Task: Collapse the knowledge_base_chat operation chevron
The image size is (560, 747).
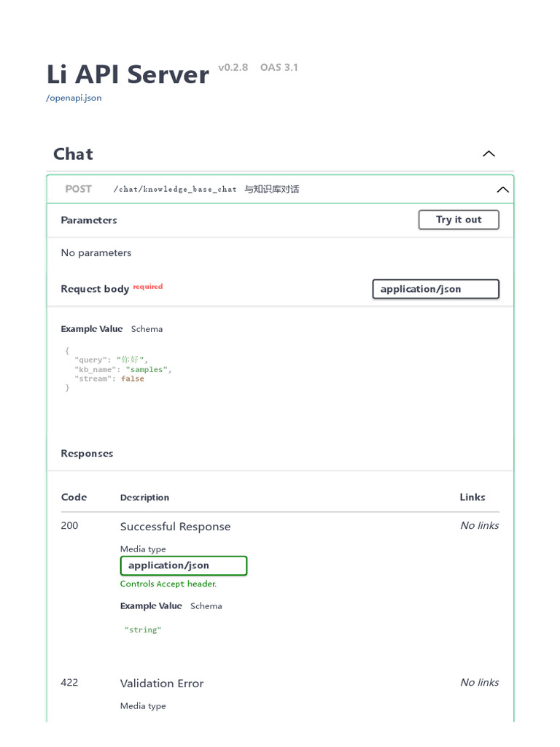Action: click(502, 190)
